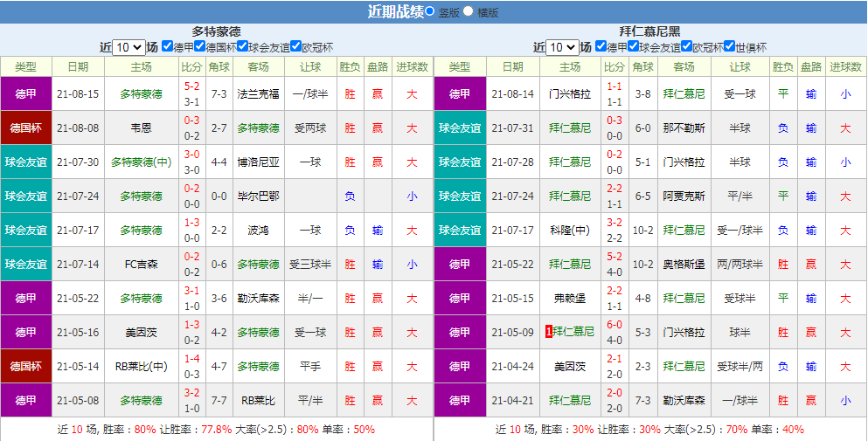Click the 平手 handicap cell
868x441 pixels.
tap(310, 366)
